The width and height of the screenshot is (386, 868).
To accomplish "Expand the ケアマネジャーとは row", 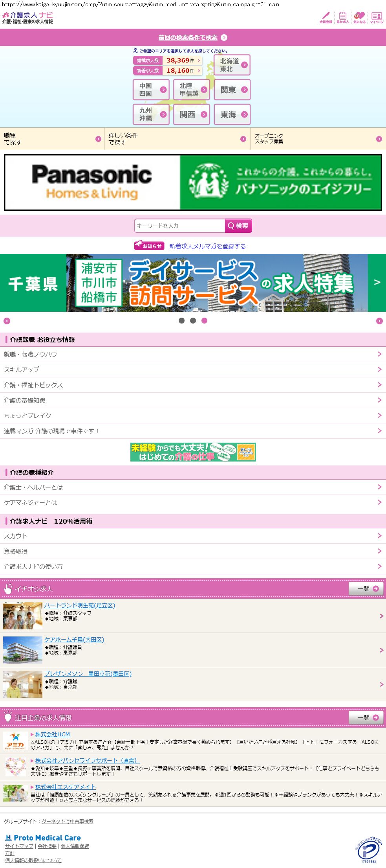I will 193,502.
